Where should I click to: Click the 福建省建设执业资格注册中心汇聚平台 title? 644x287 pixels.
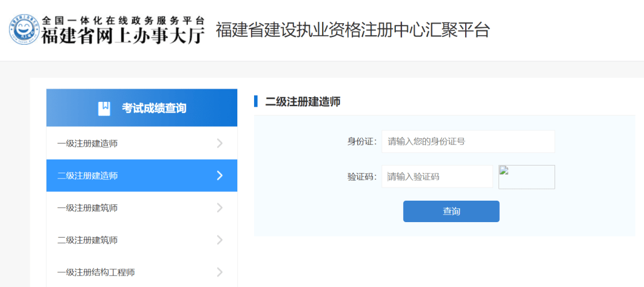[353, 30]
